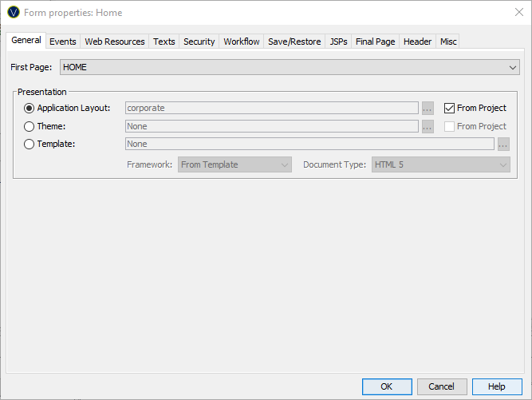Select the Application Layout radio button
Image resolution: width=532 pixels, height=400 pixels.
pyautogui.click(x=30, y=108)
